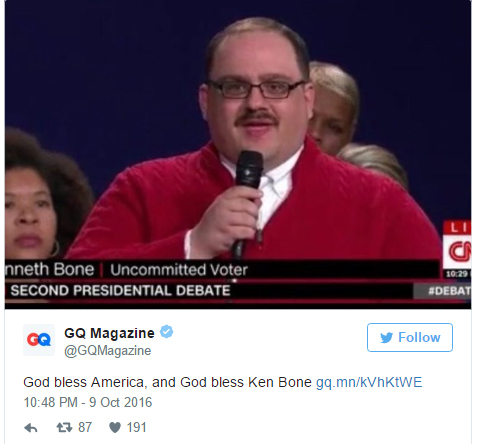Screen dimensions: 484x444
Task: Open the @GQMagazine handle
Action: coord(107,351)
